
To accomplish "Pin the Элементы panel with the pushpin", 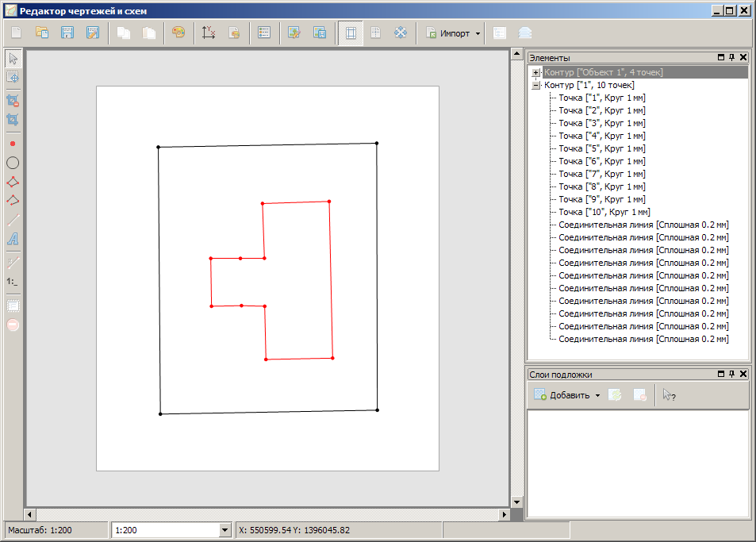I will (x=731, y=58).
